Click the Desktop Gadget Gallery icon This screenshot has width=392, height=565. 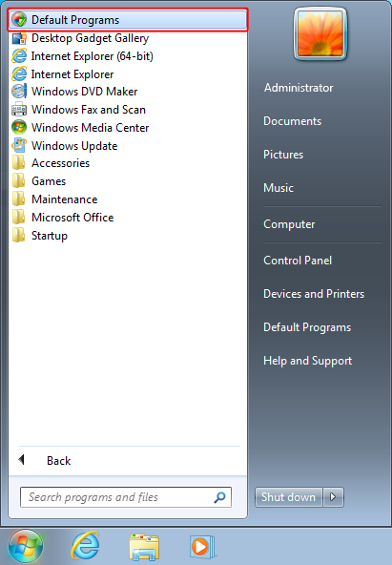tap(19, 38)
